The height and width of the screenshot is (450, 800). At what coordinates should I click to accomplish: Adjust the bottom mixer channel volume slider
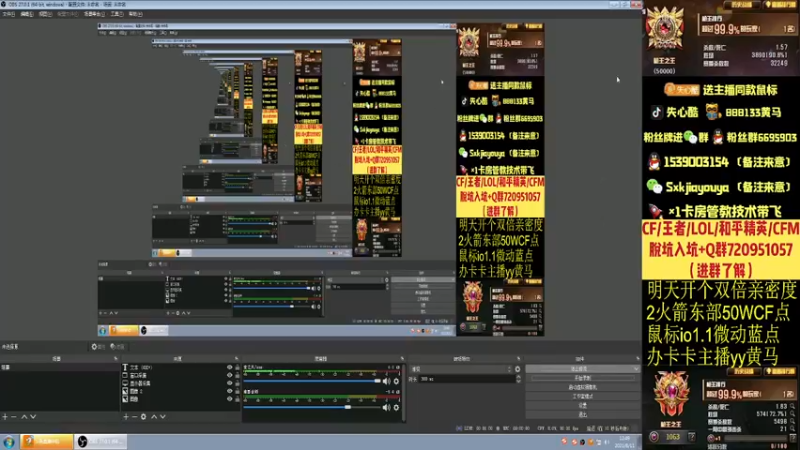tap(312, 407)
